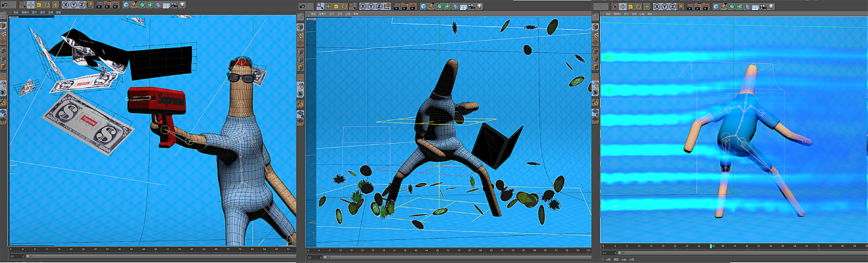Add green generator object in laptop character window
The height and width of the screenshot is (263, 868).
click(439, 6)
